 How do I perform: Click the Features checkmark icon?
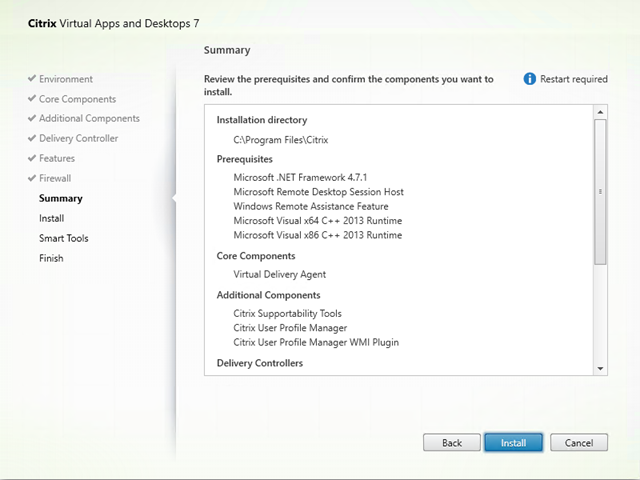coord(32,158)
